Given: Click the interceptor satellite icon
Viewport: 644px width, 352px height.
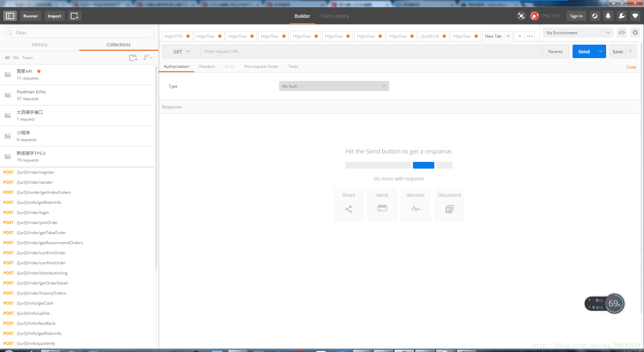Looking at the screenshot, I should coord(521,16).
